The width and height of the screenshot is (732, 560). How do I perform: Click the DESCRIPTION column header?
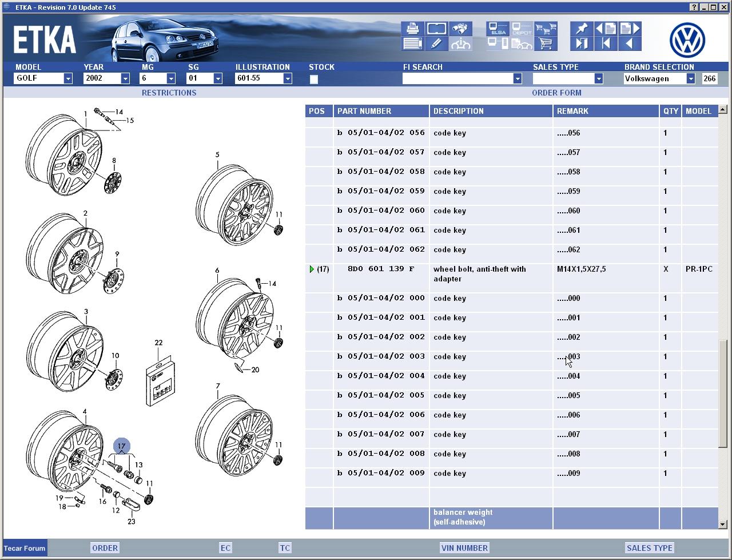[x=491, y=111]
